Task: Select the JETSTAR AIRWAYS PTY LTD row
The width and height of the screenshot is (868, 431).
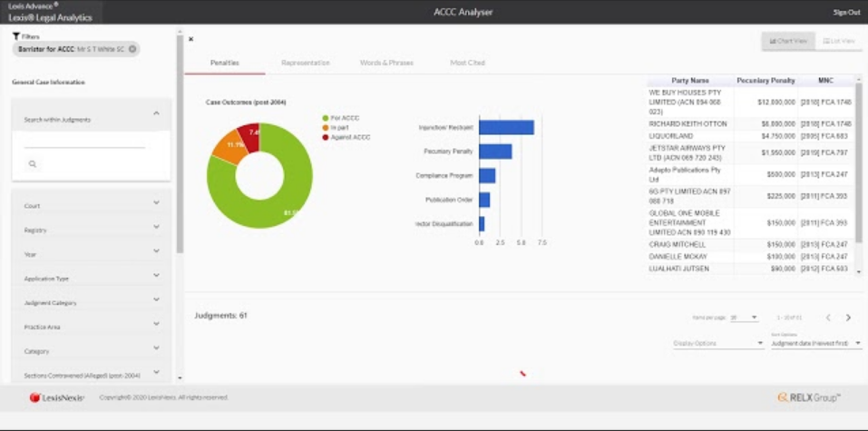Action: 750,152
